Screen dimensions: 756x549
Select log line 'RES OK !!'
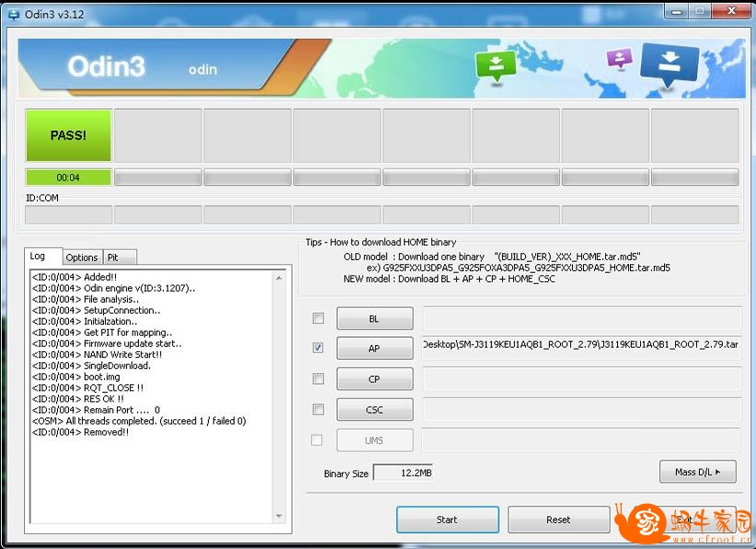pos(78,399)
